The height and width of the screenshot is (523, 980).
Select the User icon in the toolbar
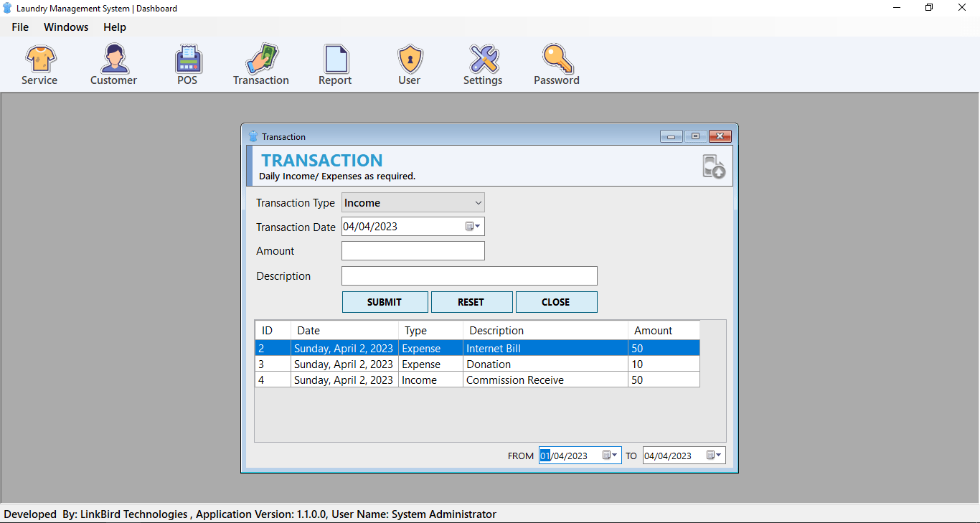coord(409,63)
